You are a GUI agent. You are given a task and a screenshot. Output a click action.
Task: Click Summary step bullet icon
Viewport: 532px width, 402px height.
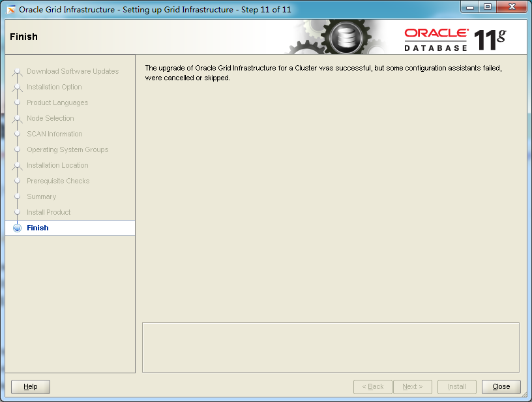(18, 196)
